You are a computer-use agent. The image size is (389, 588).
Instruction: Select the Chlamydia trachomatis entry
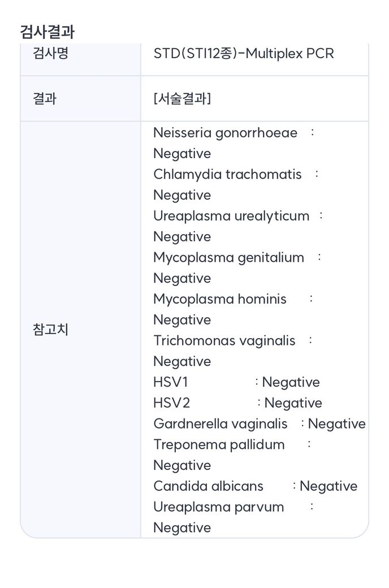point(227,174)
